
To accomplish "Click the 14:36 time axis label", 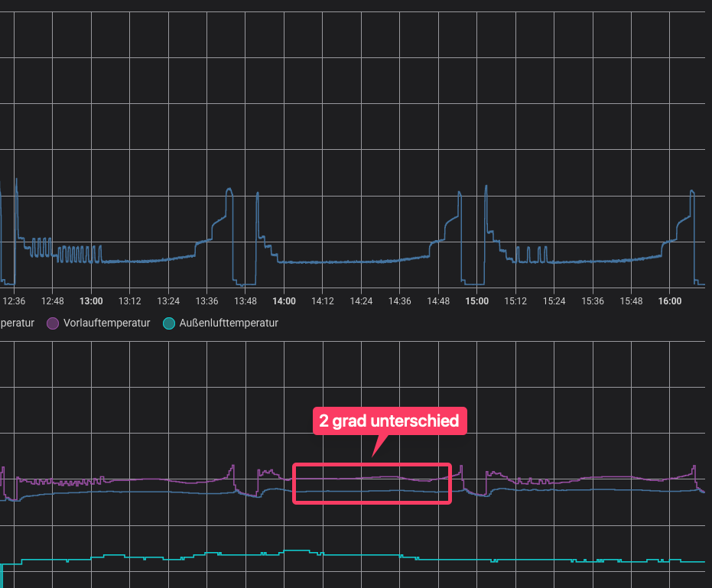I will coord(400,301).
